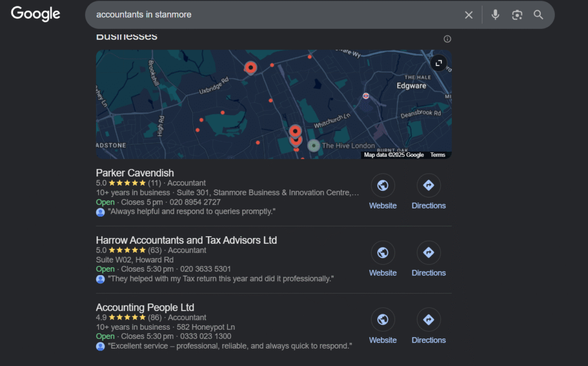This screenshot has width=588, height=366.
Task: Click the search input field
Action: pos(276,15)
